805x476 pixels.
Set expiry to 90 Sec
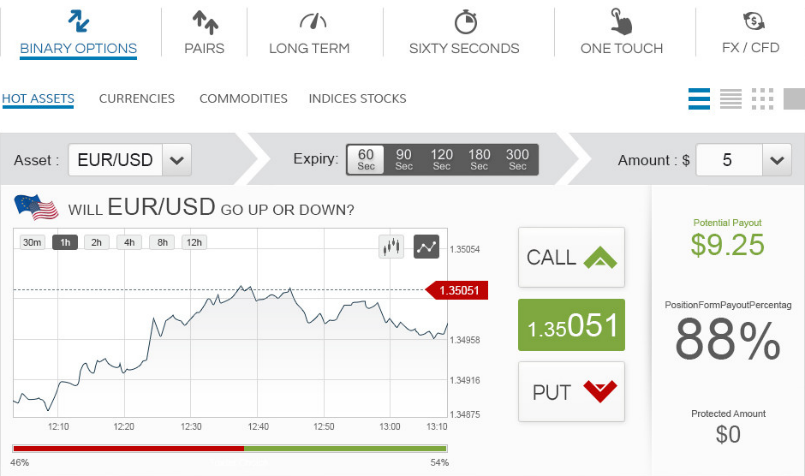404,160
